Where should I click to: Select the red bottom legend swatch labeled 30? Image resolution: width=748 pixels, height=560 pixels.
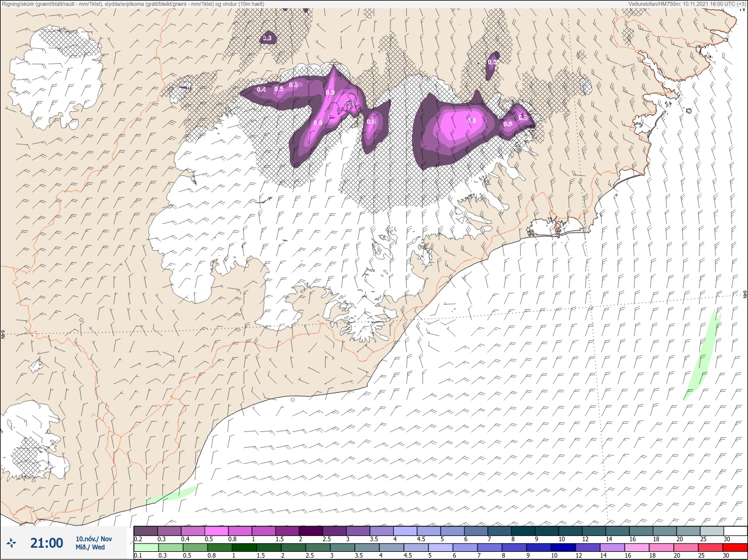[735, 548]
